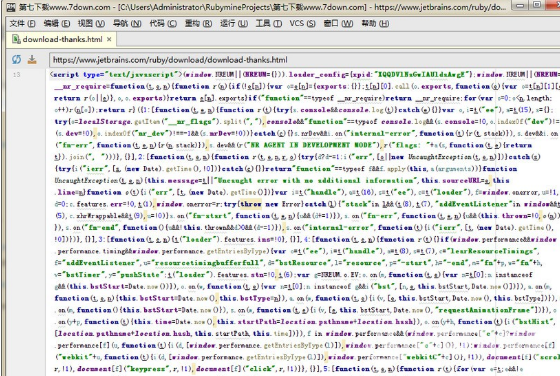Image resolution: width=560 pixels, height=376 pixels.
Task: Open the 视图 (V) menu
Action: click(91, 24)
